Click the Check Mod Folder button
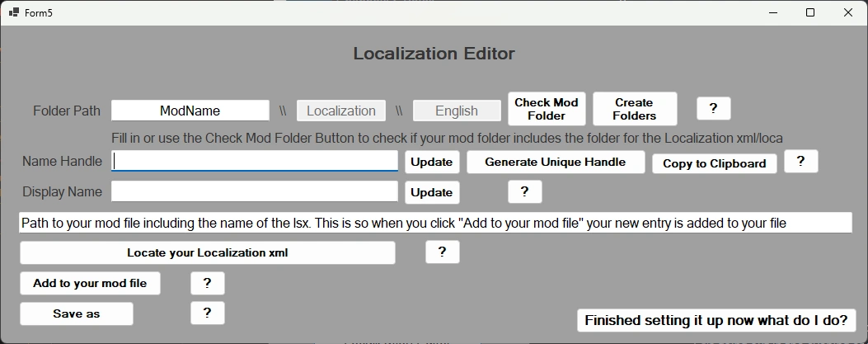Viewport: 868px width, 344px height. pos(547,109)
